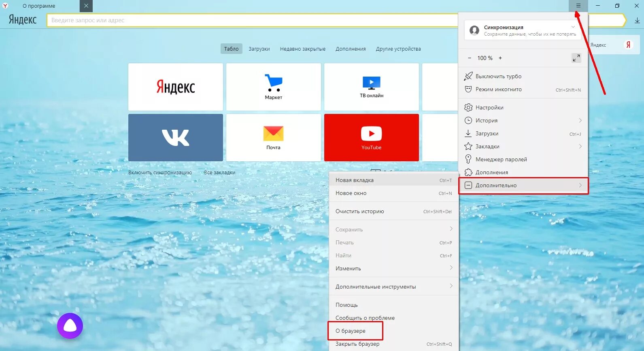
Task: Expand the Дополнительно submenu
Action: 523,185
